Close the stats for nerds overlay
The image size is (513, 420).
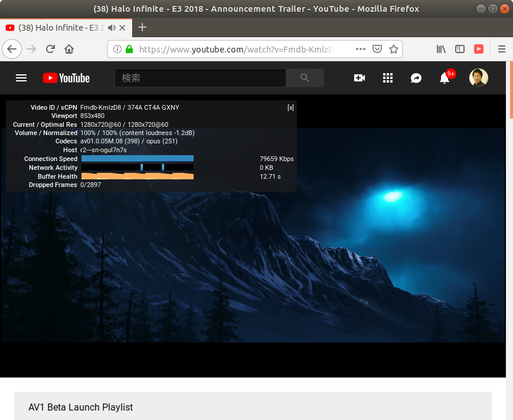(290, 107)
